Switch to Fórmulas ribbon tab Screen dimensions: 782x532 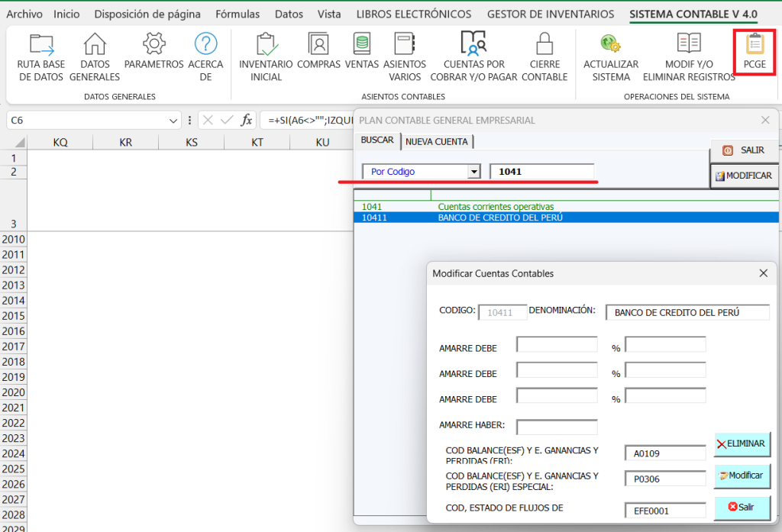tap(238, 14)
